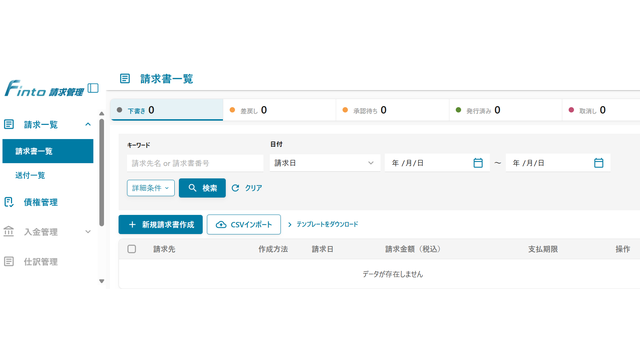Click the 仕訳管理 sidebar icon
The height and width of the screenshot is (360, 640).
(x=9, y=261)
